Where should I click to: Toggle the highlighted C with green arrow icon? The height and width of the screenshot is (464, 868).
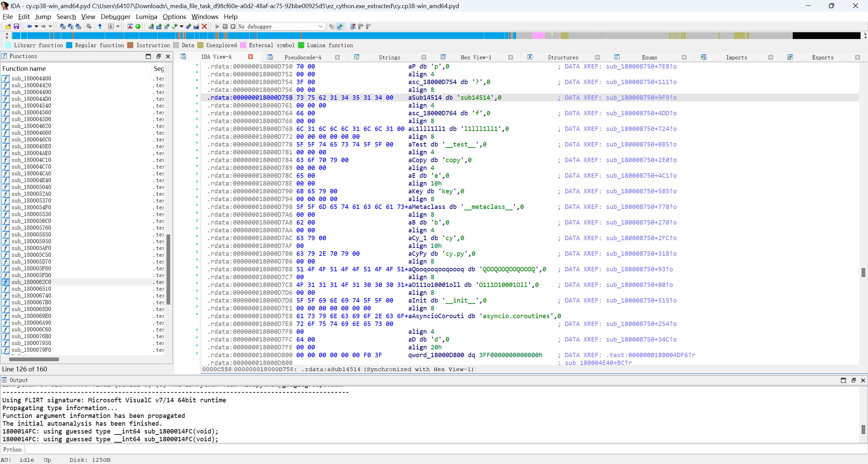point(340,26)
